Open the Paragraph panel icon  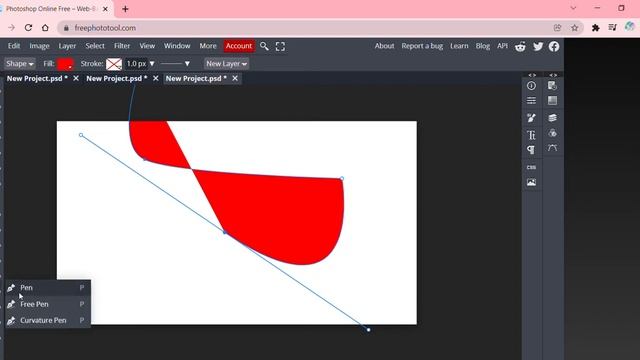pos(531,150)
